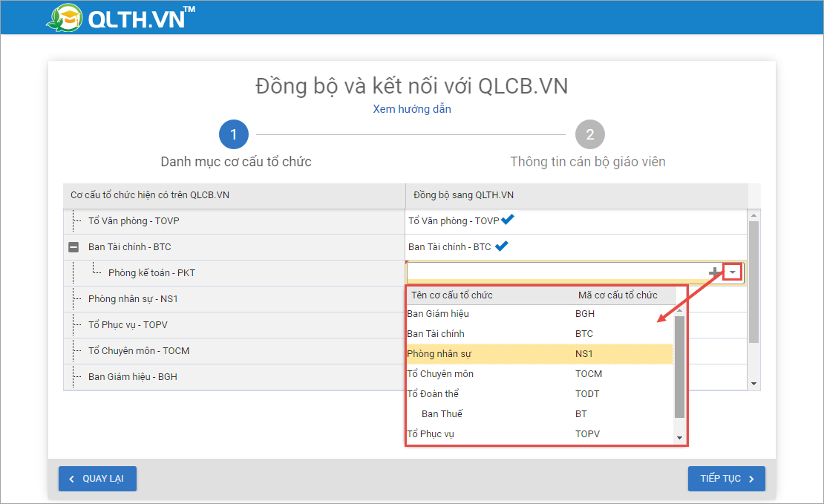Click the TIẾP TỤC continue button
The width and height of the screenshot is (824, 504).
tap(726, 479)
